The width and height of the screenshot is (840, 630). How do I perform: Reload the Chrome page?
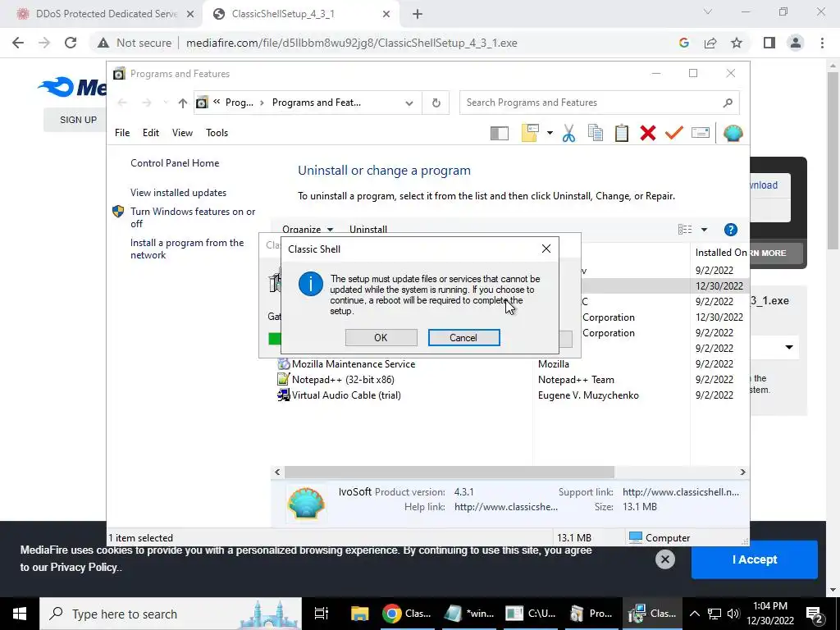[71, 43]
